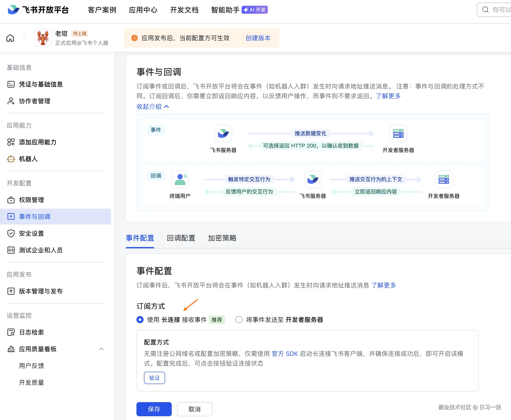Open 日志检索 in the sidebar
The height and width of the screenshot is (420, 511).
coord(32,332)
